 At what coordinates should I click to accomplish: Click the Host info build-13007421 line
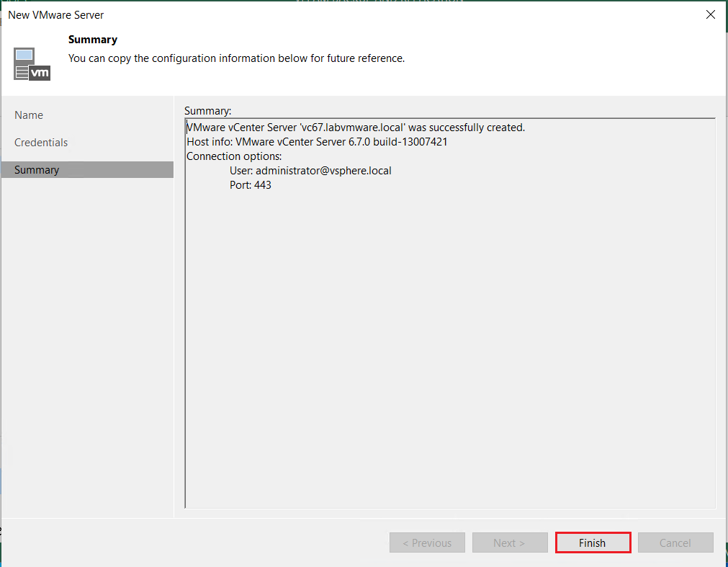pos(317,142)
